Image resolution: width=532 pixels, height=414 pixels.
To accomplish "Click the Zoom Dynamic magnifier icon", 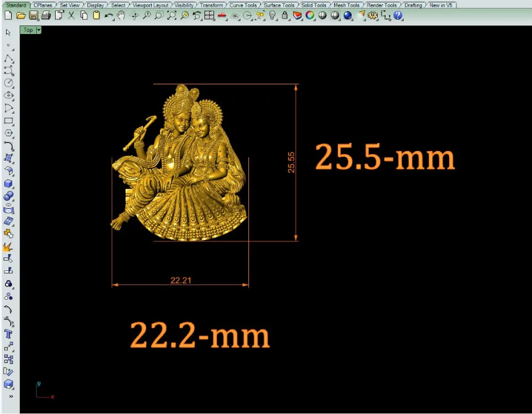I will point(147,15).
